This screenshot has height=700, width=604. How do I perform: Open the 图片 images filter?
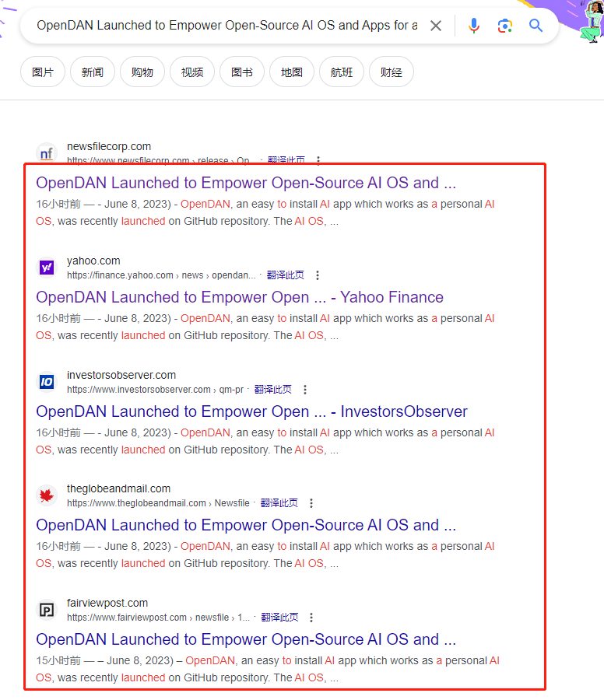tap(43, 72)
